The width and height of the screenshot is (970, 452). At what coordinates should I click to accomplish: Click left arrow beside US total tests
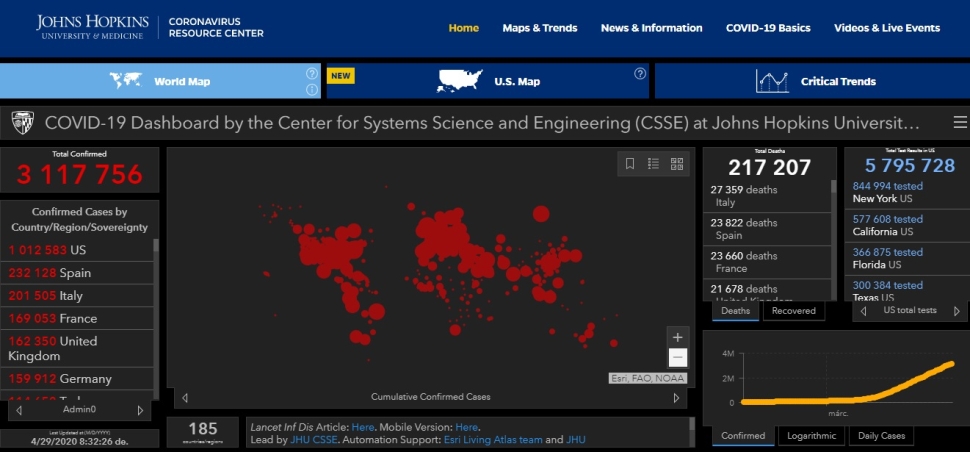pos(863,311)
